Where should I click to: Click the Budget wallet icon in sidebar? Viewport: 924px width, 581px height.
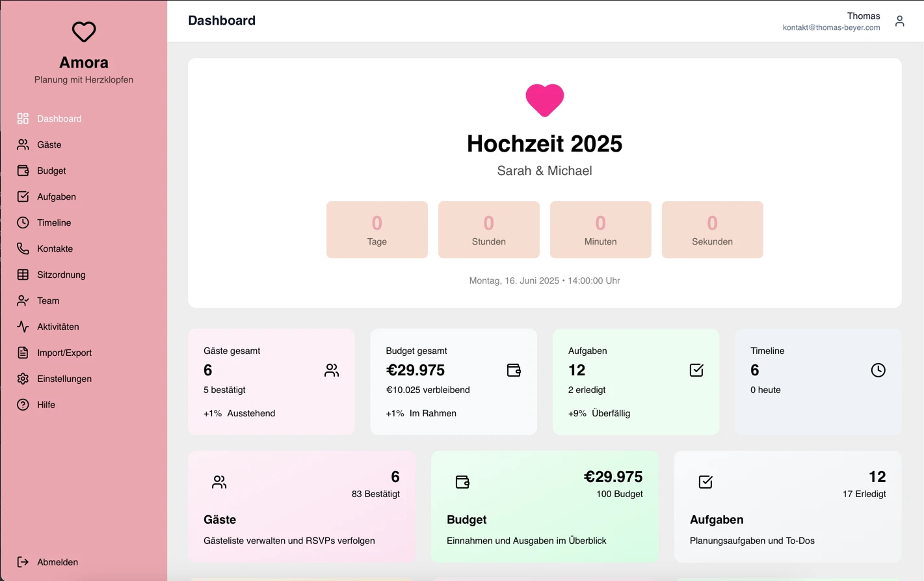22,170
